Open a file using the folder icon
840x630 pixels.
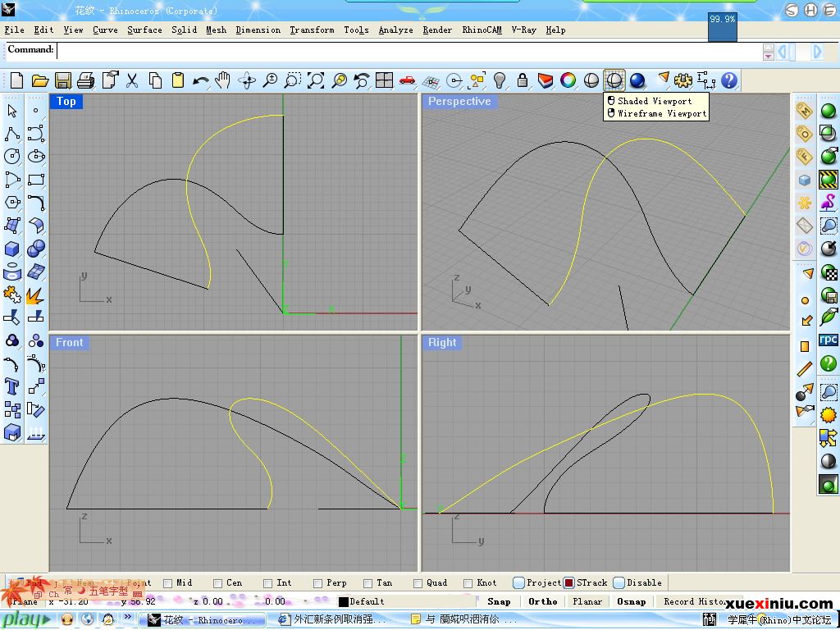(x=40, y=80)
